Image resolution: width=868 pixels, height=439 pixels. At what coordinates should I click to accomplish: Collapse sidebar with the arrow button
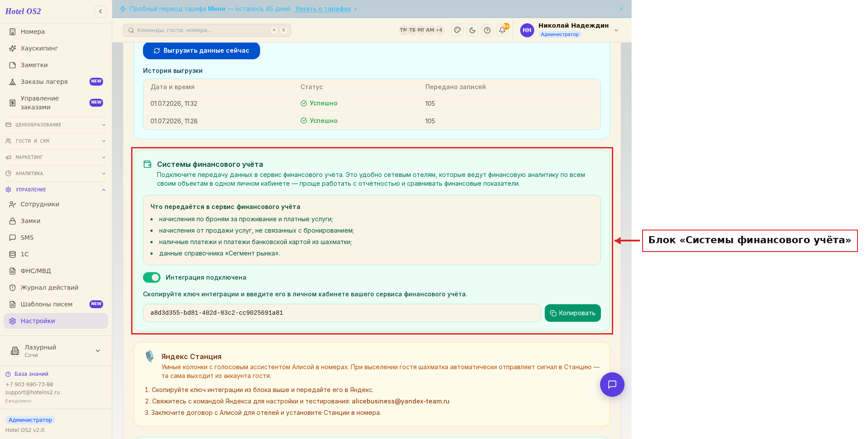point(100,11)
